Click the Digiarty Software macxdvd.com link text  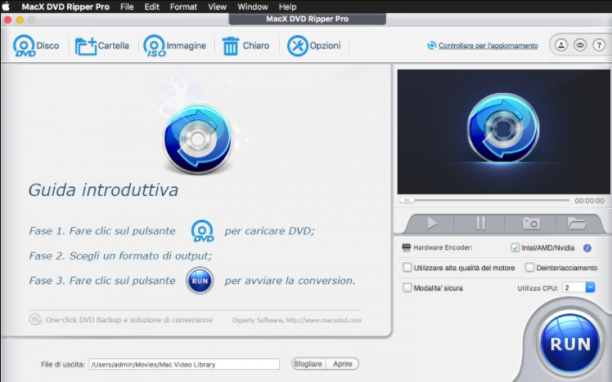click(297, 320)
